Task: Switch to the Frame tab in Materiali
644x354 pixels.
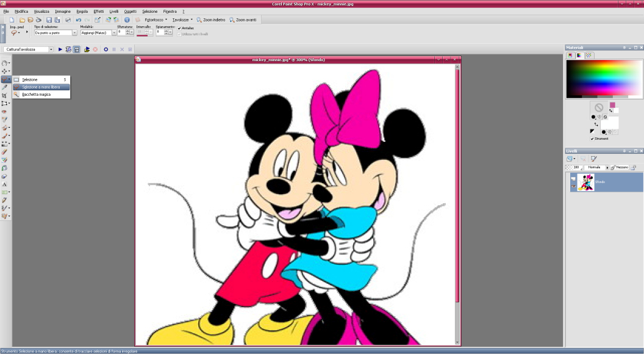Action: pyautogui.click(x=570, y=56)
